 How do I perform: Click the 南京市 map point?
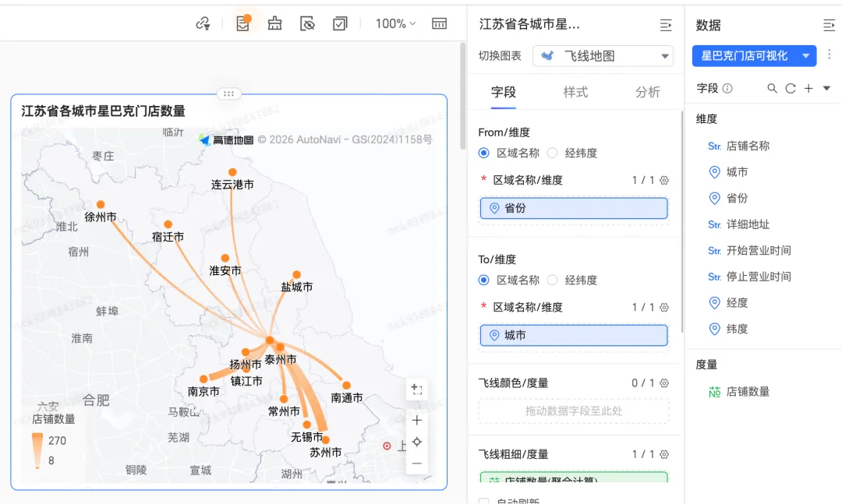tap(203, 379)
